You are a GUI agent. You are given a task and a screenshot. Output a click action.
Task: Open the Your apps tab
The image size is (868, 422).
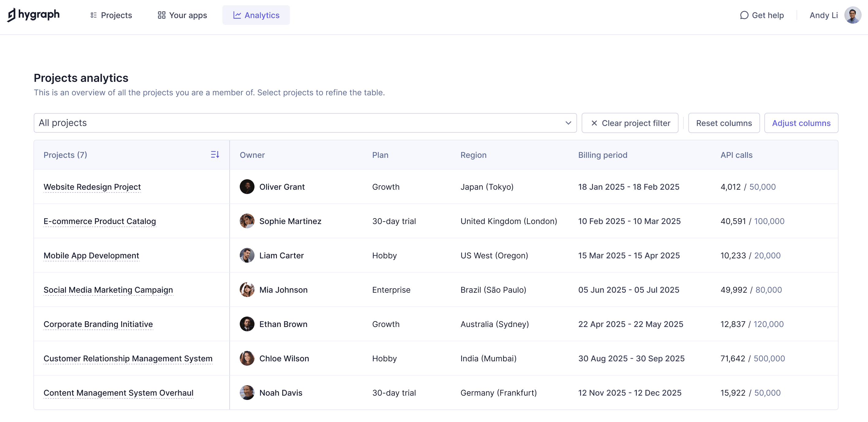point(182,15)
